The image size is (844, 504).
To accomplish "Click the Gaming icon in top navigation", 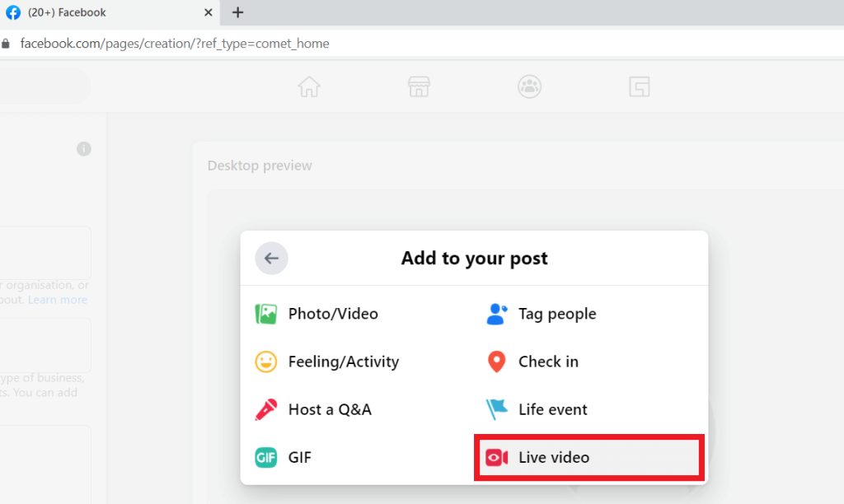I will 640,86.
